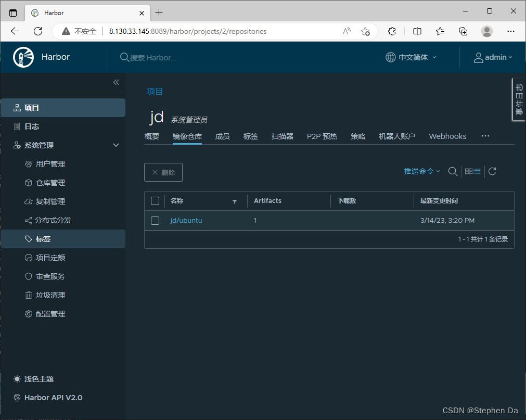Open the Webhooks tab
Screen dimensions: 526x420
(447, 136)
